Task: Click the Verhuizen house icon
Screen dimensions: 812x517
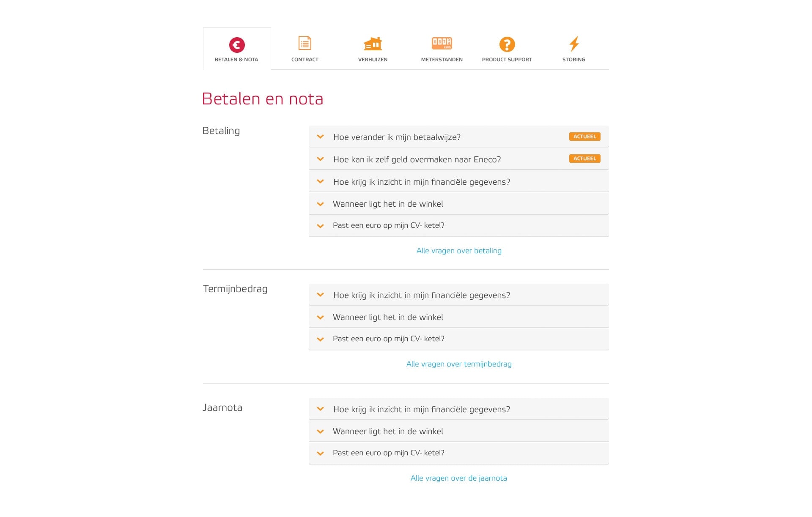Action: point(373,43)
